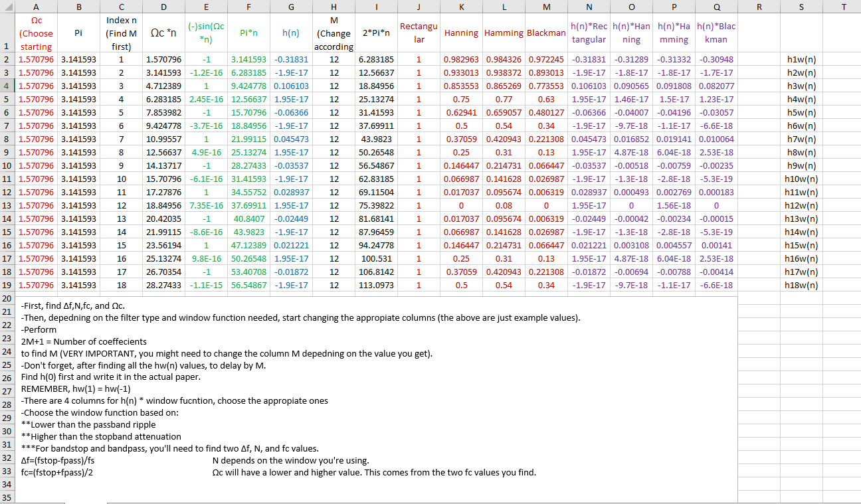Screen dimensions: 861x504
Task: Select row 35 header
Action: 7,497
